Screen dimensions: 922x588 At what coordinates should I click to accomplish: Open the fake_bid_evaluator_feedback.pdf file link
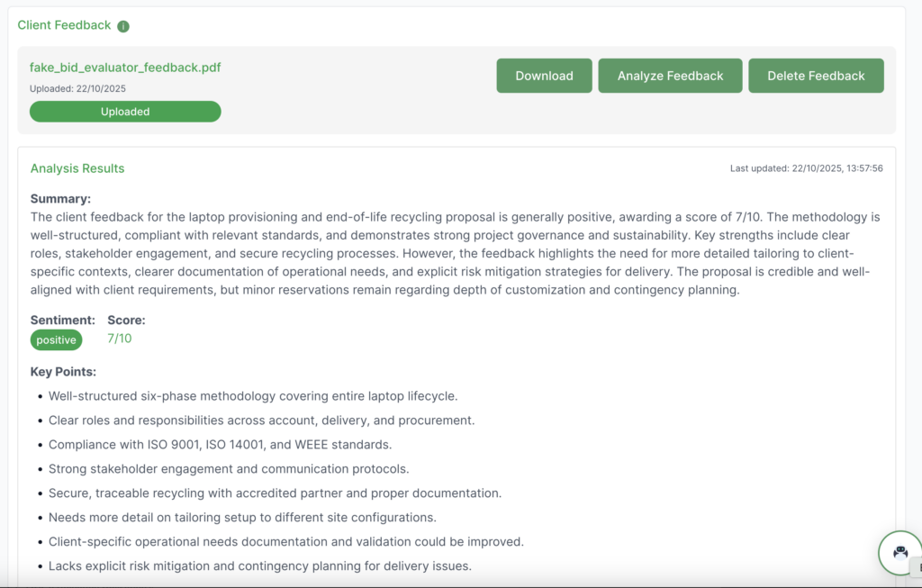point(125,68)
